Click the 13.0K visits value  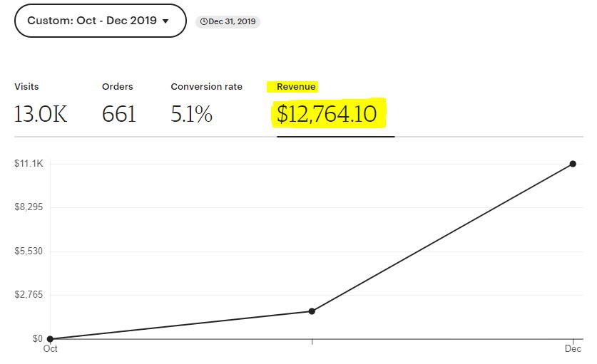[x=41, y=113]
